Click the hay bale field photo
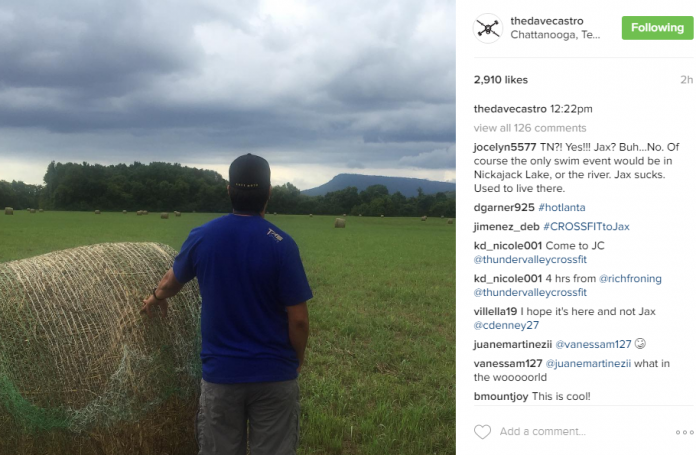The width and height of the screenshot is (696, 455). [228, 227]
